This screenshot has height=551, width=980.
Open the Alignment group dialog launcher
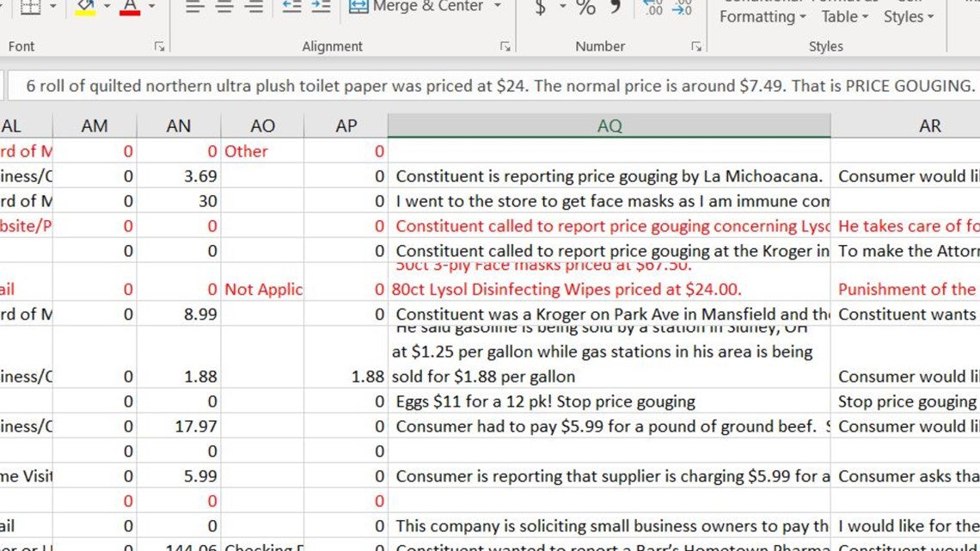[x=505, y=46]
